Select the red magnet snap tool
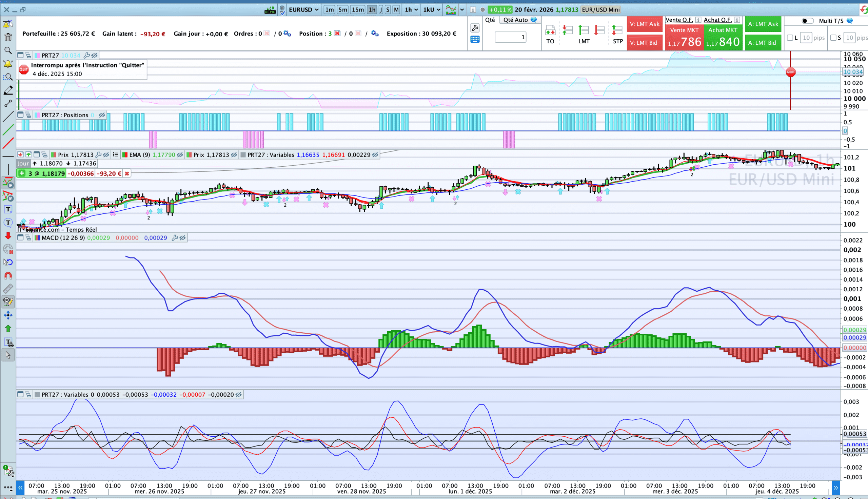The height and width of the screenshot is (499, 868). (8, 275)
